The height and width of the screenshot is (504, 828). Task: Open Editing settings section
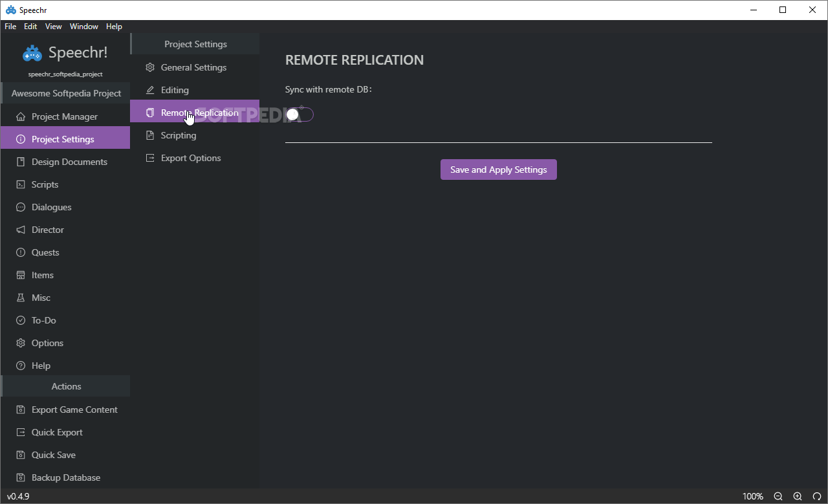point(195,90)
